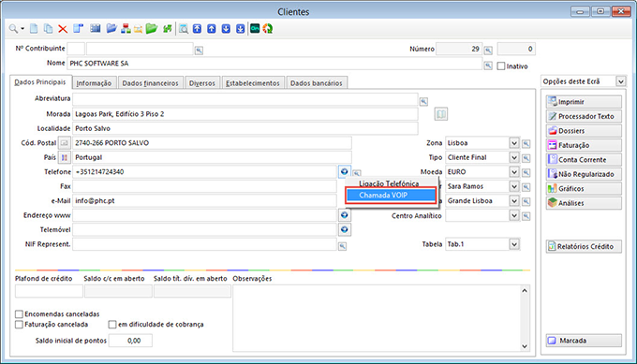Click the postal code lookup button
The width and height of the screenshot is (637, 364).
(x=65, y=143)
